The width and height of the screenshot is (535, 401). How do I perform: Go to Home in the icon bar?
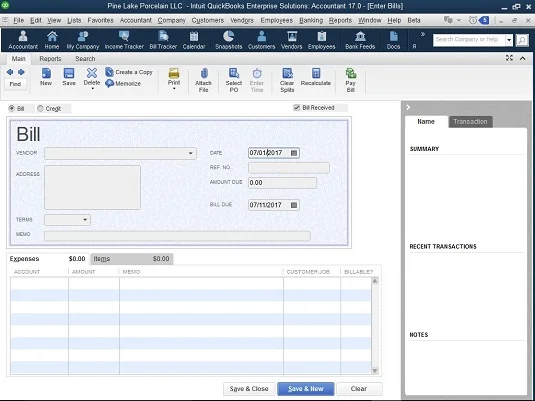point(52,40)
